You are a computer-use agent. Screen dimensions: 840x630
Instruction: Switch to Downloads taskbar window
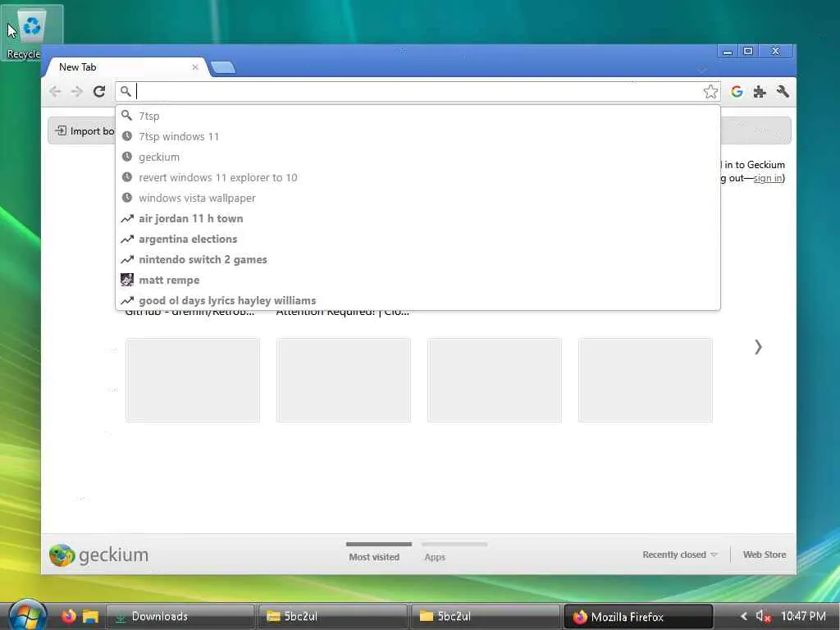(x=180, y=617)
